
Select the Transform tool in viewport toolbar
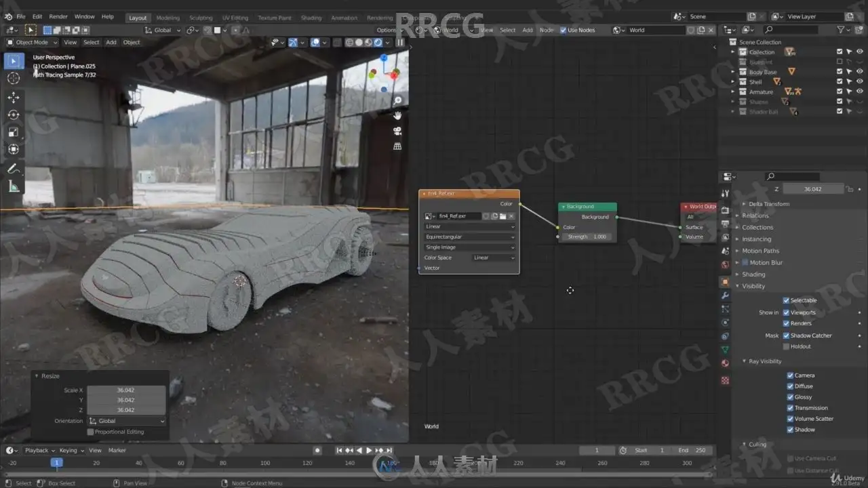[x=14, y=149]
